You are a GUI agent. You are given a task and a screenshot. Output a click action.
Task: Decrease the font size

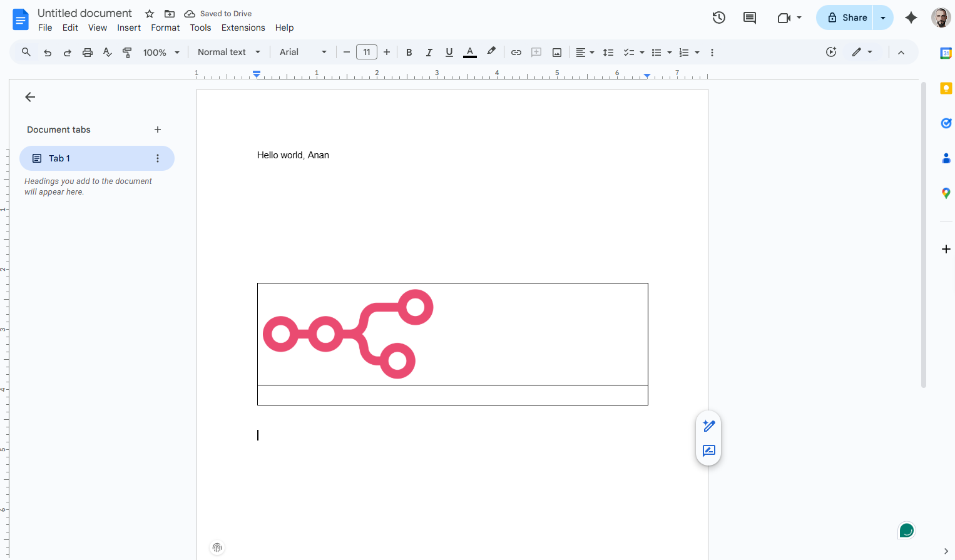pos(347,53)
